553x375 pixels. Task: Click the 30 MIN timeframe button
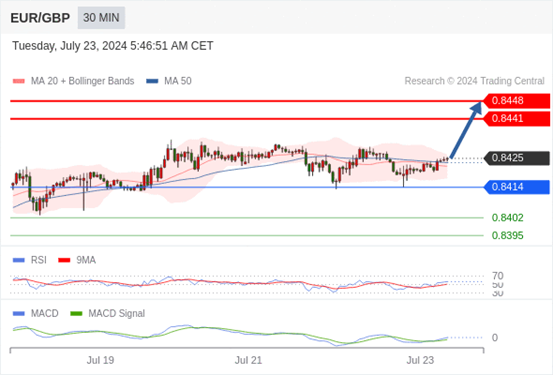pyautogui.click(x=101, y=18)
